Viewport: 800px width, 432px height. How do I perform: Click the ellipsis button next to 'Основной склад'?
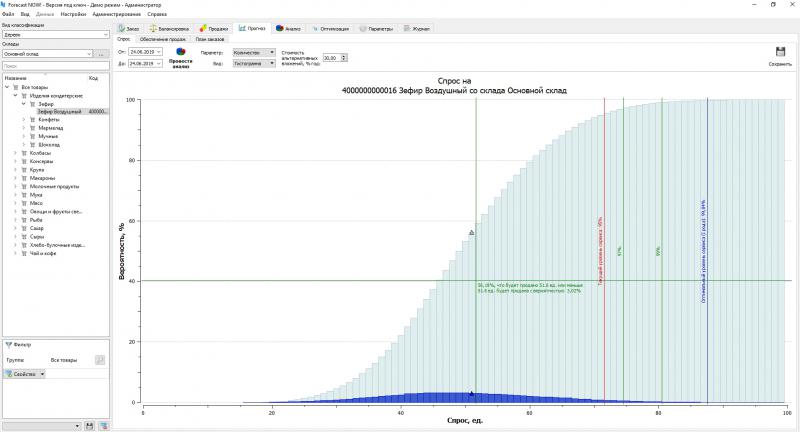pyautogui.click(x=101, y=53)
